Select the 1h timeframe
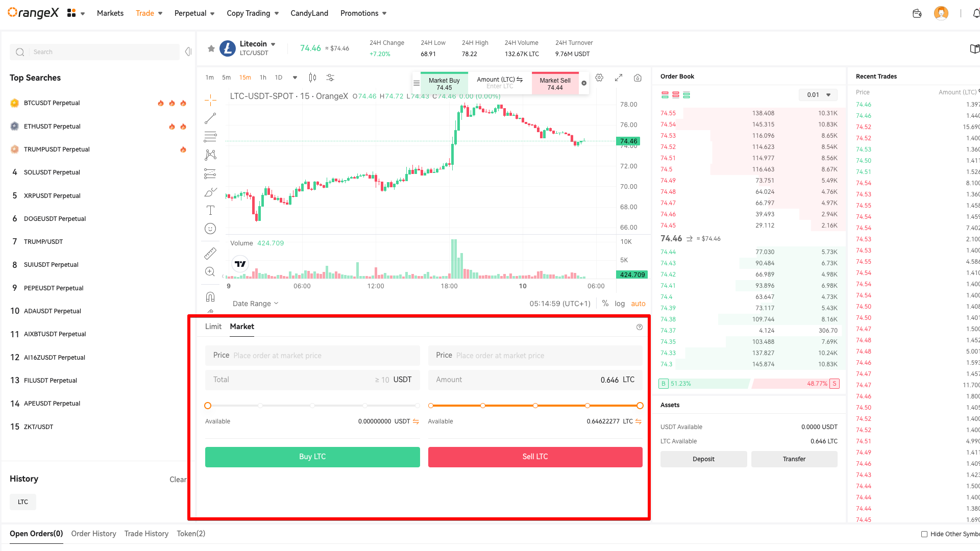The height and width of the screenshot is (551, 980). (263, 78)
